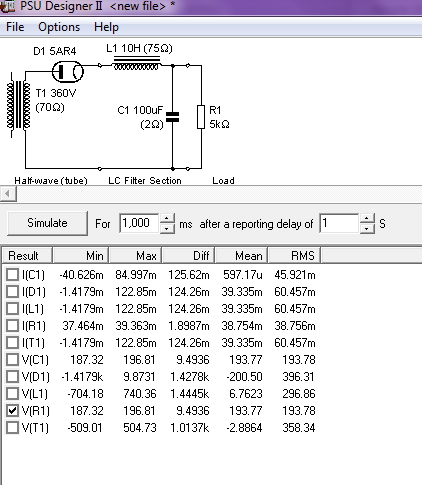Select the V(R1) mean value 193.77

click(245, 411)
